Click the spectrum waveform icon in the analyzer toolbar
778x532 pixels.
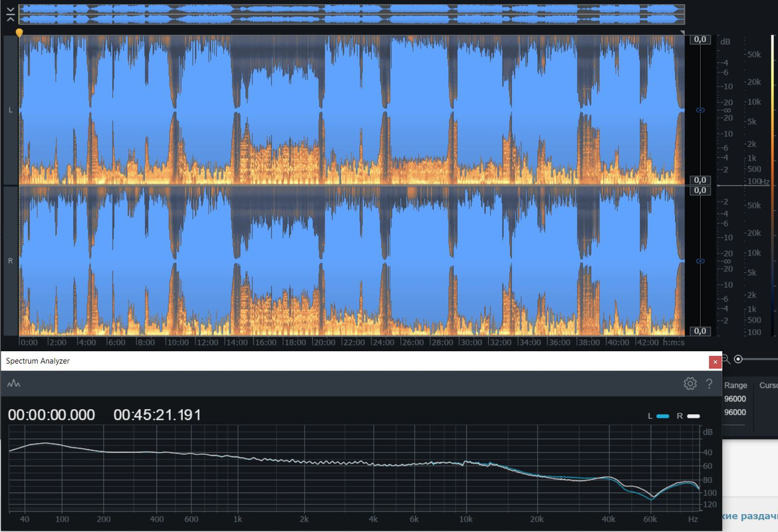[13, 383]
